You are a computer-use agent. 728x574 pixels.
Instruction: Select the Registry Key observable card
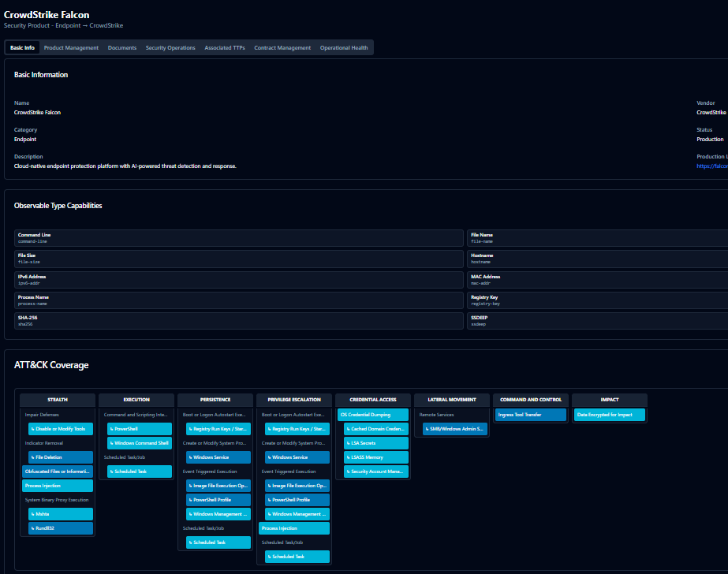598,300
